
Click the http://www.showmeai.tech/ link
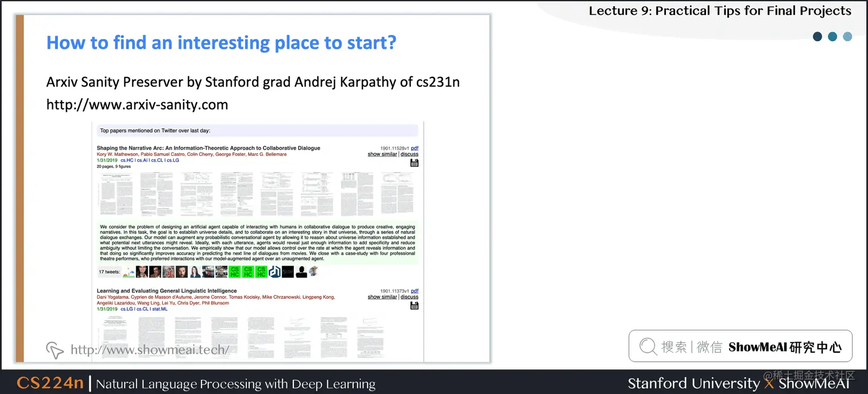click(150, 350)
